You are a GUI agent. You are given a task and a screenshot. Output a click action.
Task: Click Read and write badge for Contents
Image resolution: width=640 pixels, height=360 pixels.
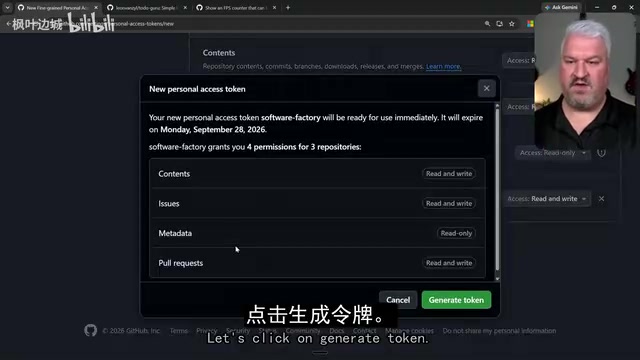pyautogui.click(x=449, y=173)
